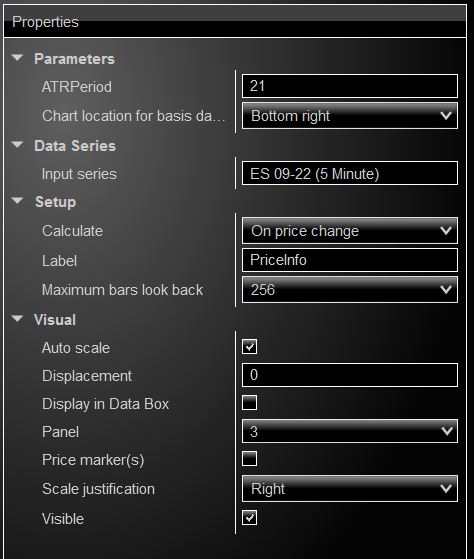Click the Input series ES 09-22 field

pos(350,173)
